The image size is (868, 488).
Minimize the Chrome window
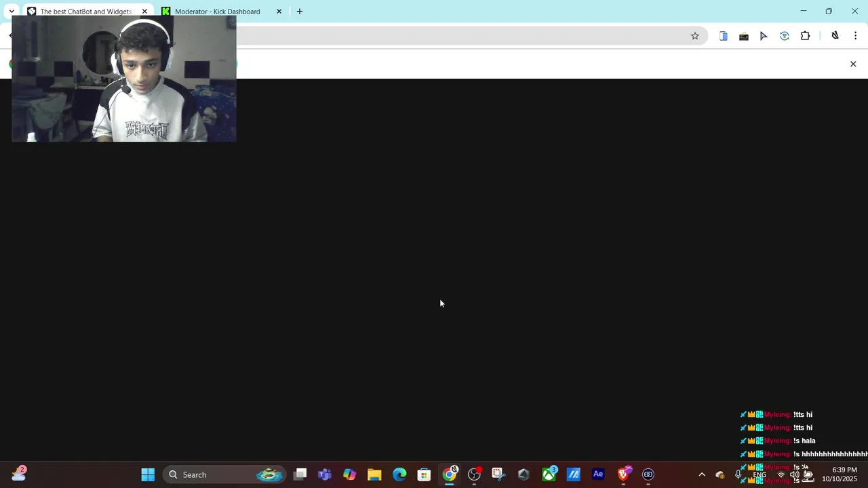pyautogui.click(x=804, y=12)
